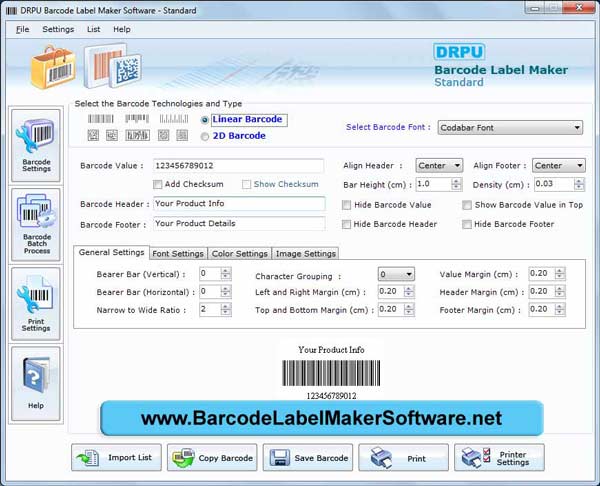Click the DRPU brand logo
This screenshot has height=486, width=600.
point(459,52)
